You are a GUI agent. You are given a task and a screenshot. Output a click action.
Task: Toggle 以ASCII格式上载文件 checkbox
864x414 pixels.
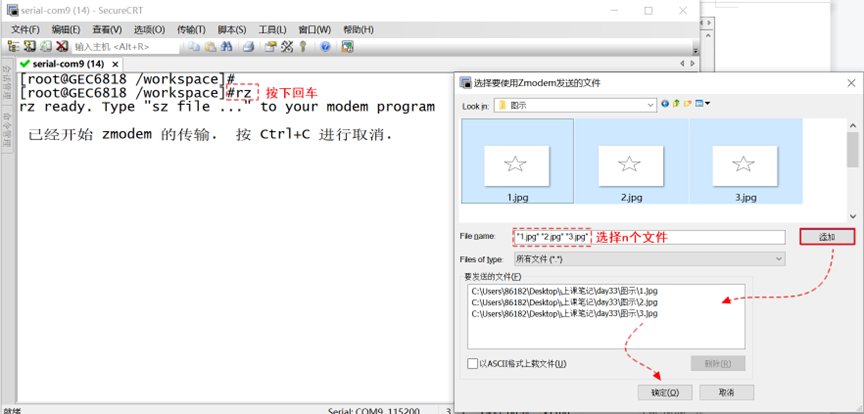point(472,364)
